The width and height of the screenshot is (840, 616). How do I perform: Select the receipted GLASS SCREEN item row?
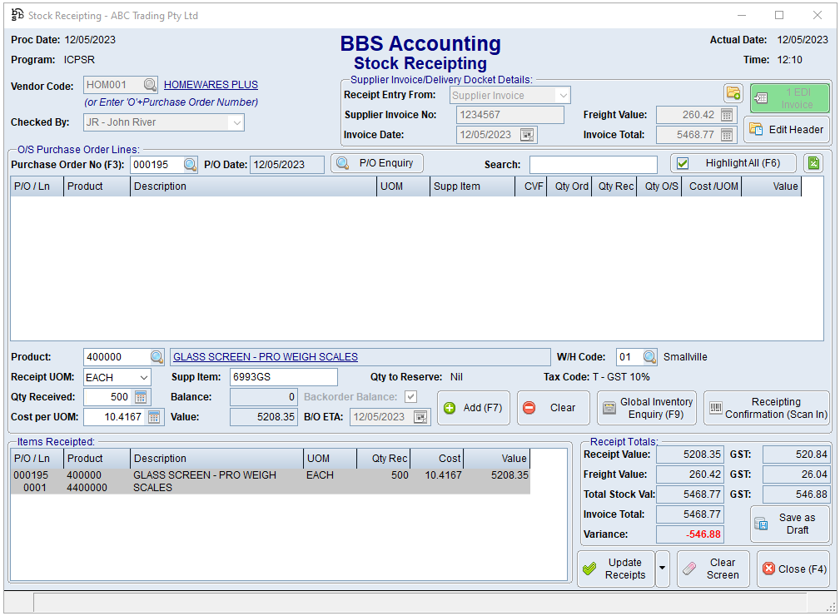pyautogui.click(x=271, y=481)
